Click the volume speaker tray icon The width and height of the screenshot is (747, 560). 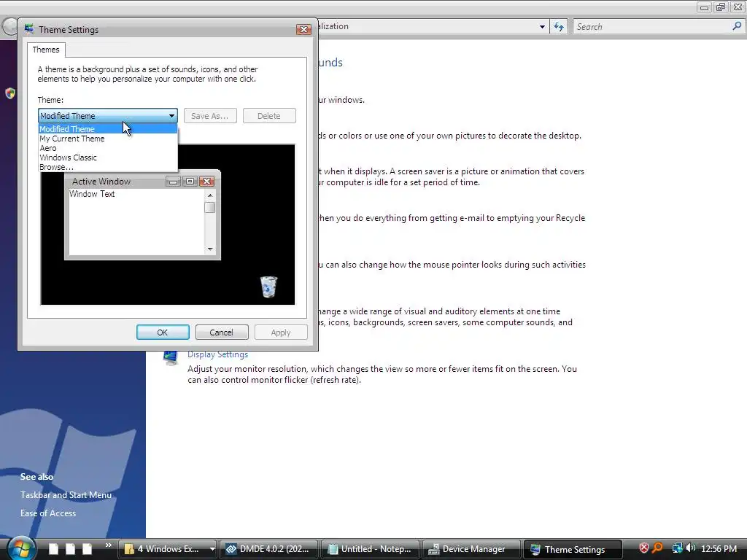(690, 548)
